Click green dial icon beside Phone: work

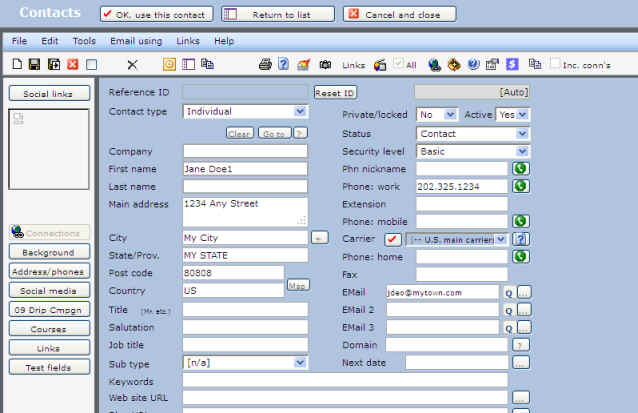tap(520, 186)
